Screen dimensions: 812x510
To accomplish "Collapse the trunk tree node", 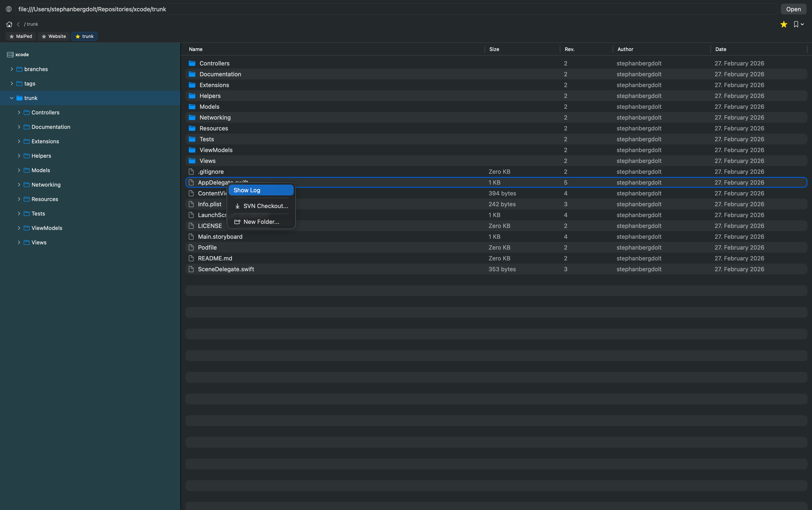I will pyautogui.click(x=12, y=98).
